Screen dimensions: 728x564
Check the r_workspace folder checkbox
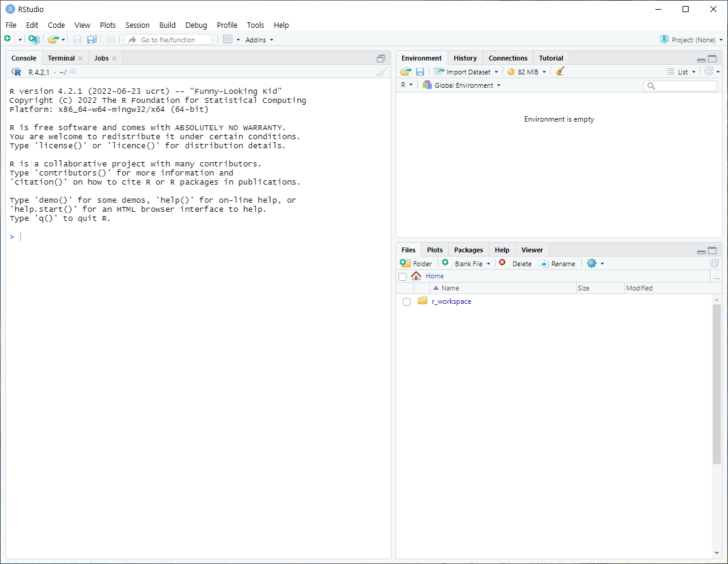coord(407,301)
